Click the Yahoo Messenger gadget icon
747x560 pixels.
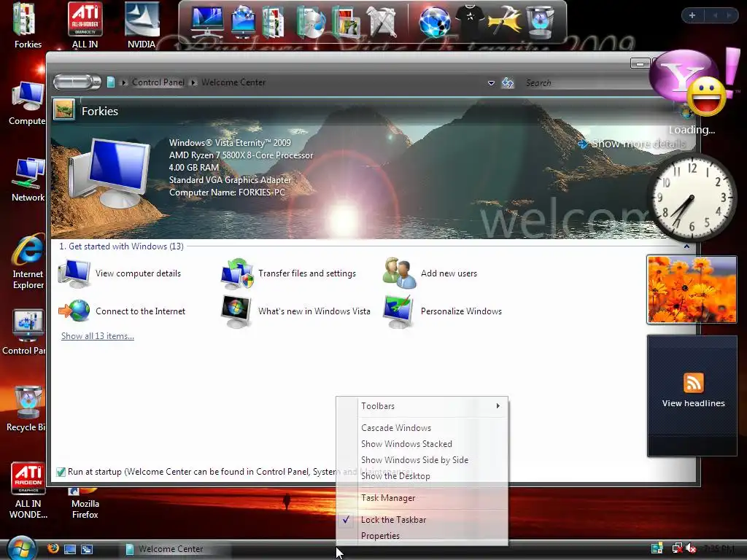pyautogui.click(x=689, y=82)
